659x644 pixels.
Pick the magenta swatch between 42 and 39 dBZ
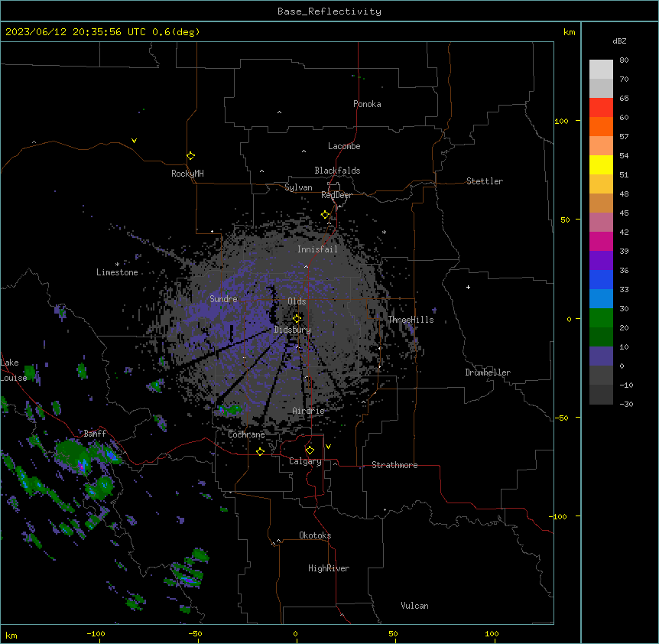pos(601,241)
